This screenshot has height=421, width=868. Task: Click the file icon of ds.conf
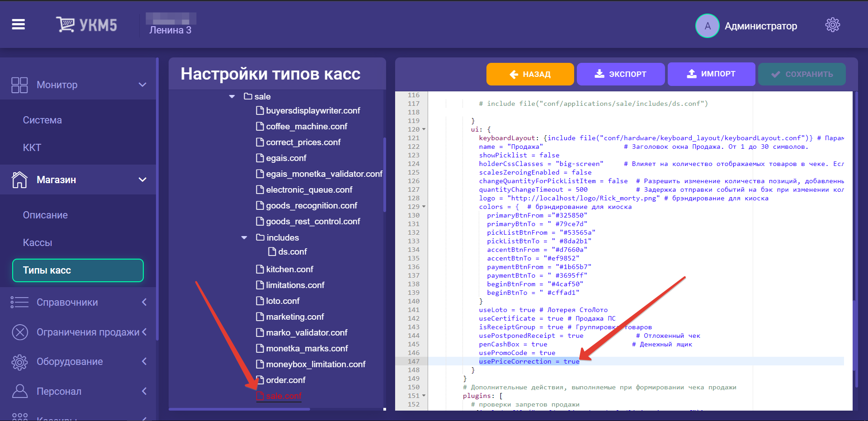tap(272, 251)
